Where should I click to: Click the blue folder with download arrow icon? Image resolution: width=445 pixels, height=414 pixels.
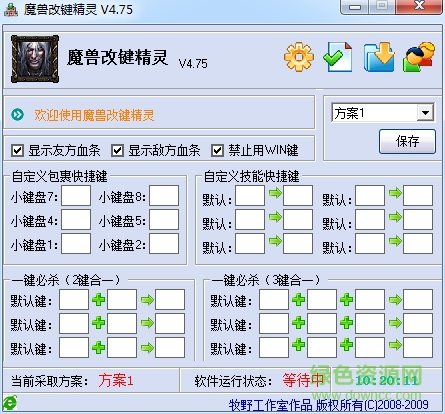pyautogui.click(x=379, y=57)
